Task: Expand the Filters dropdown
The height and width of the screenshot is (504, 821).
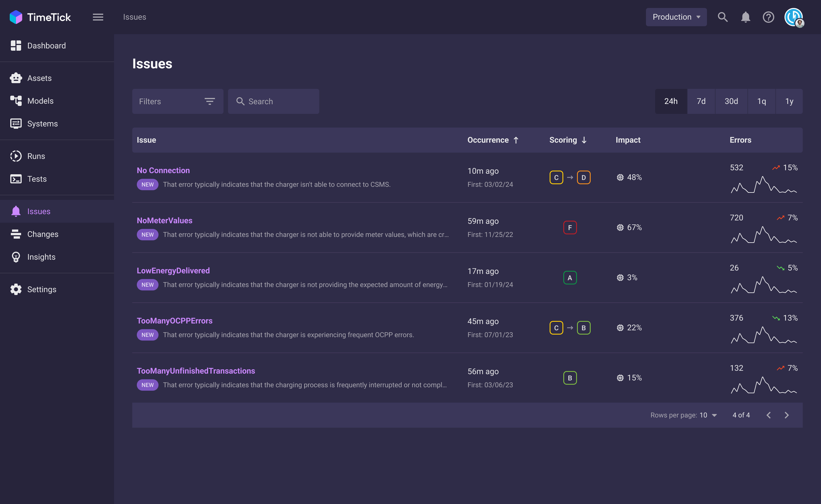Action: click(178, 101)
